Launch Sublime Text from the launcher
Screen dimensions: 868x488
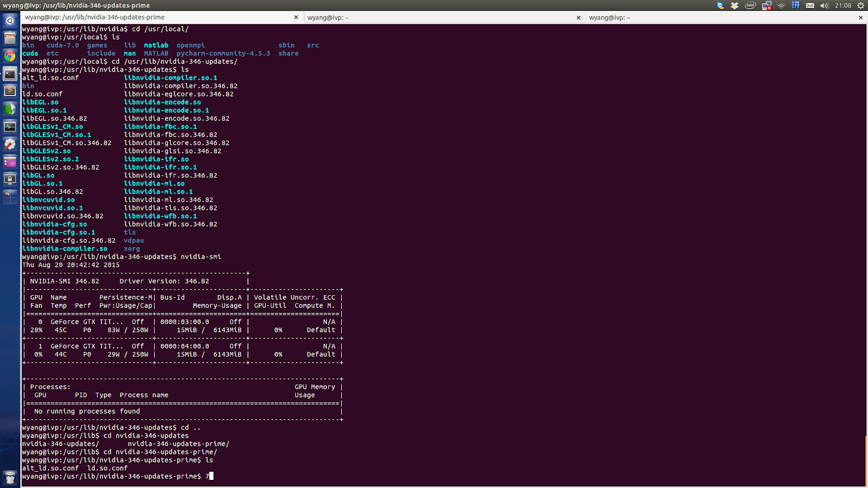pyautogui.click(x=9, y=90)
